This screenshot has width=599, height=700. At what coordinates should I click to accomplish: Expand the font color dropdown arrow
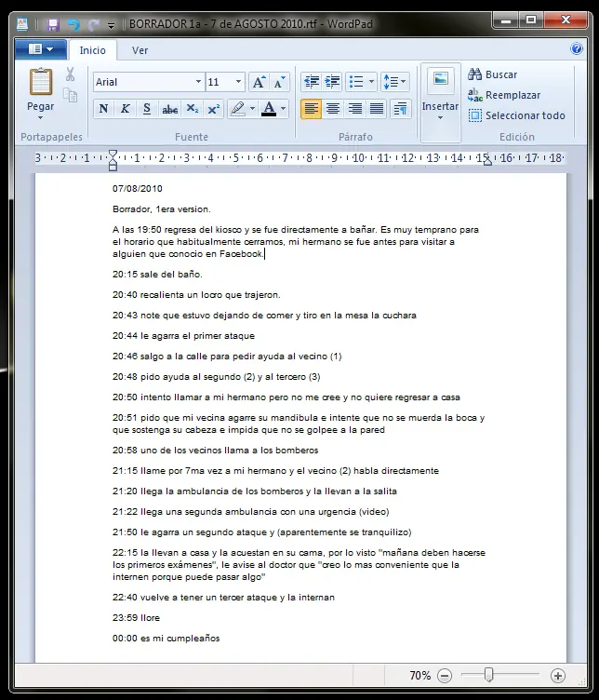tap(283, 109)
